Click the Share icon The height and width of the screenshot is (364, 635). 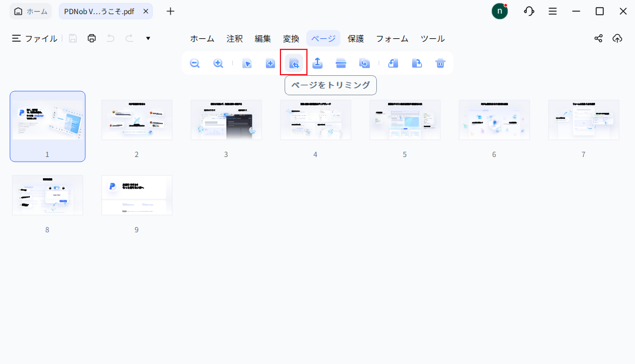tap(598, 38)
